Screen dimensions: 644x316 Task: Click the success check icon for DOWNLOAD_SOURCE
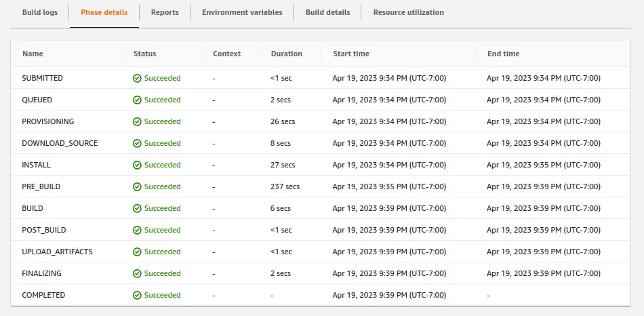(x=137, y=143)
